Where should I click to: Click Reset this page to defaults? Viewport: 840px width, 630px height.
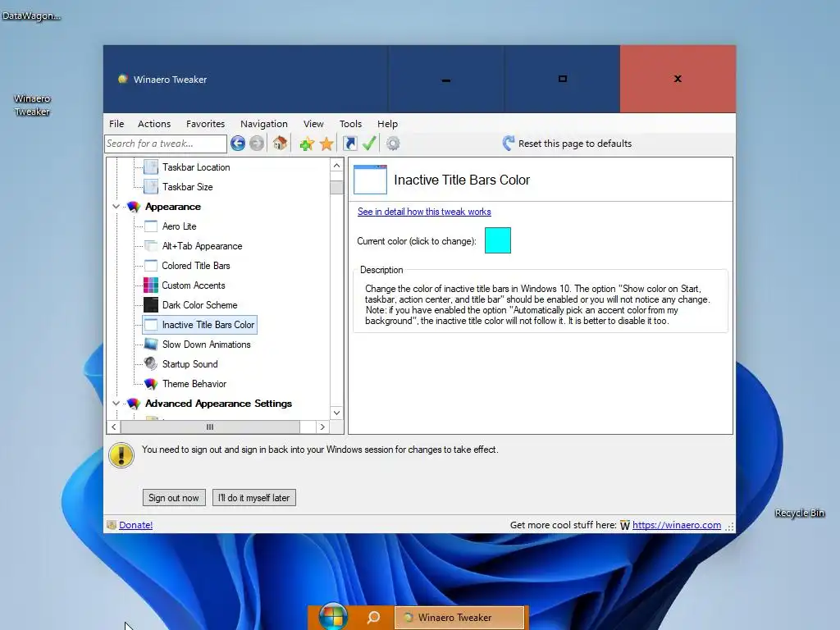(575, 144)
